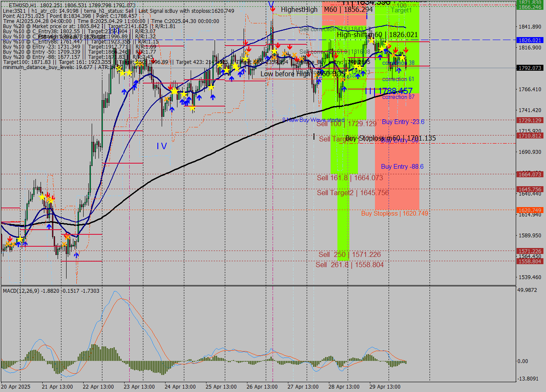This screenshot has height=392, width=546.
Task: Select the Sell Target2 | 1645.756 label
Action: (x=353, y=193)
